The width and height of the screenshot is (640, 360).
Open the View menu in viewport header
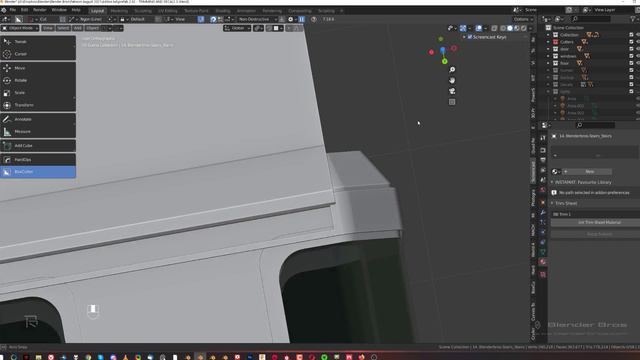pos(48,28)
